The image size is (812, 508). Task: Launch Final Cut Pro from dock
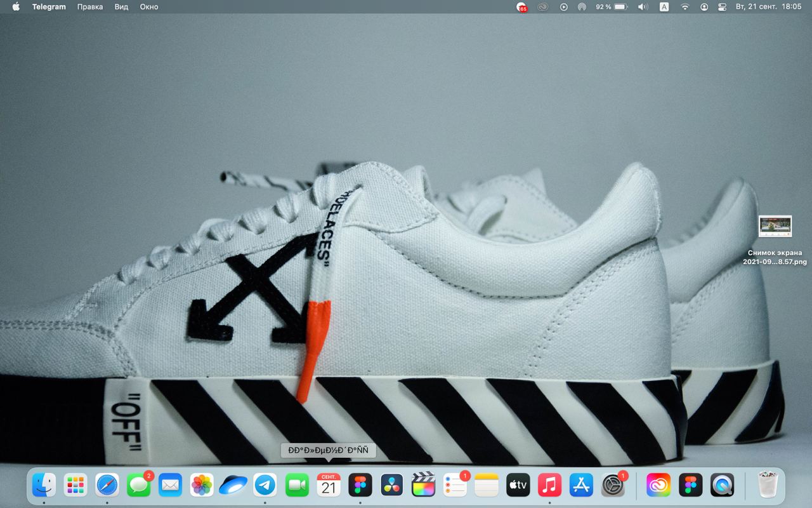[423, 485]
